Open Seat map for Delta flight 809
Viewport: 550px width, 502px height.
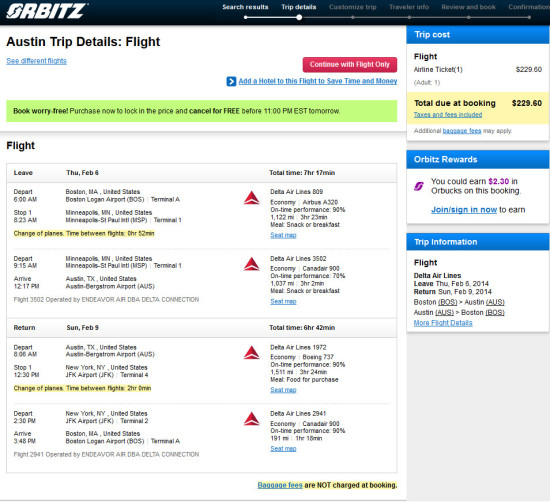[283, 235]
